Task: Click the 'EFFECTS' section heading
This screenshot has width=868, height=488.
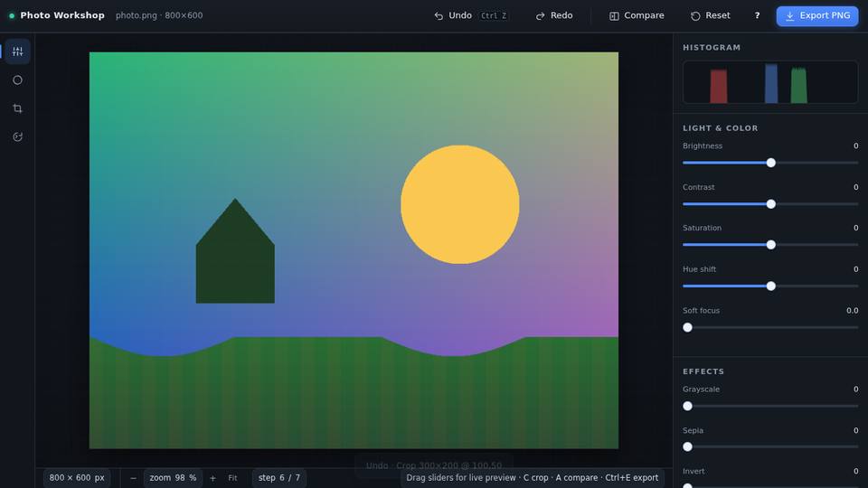Action: [703, 371]
